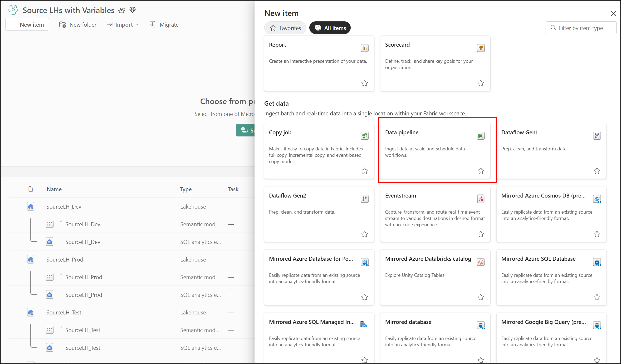Viewport: 621px width, 364px height.
Task: Click the Data pipeline item icon
Action: tap(480, 136)
